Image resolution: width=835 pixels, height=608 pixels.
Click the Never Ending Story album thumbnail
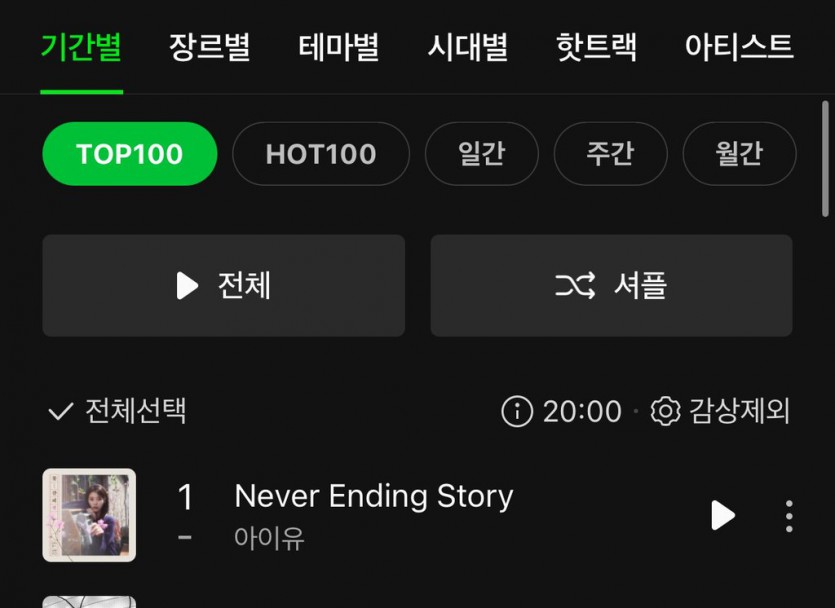pyautogui.click(x=89, y=515)
